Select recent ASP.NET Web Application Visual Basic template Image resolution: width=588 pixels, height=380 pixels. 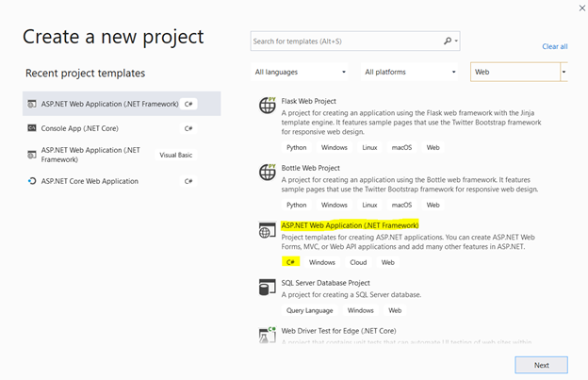coord(122,155)
